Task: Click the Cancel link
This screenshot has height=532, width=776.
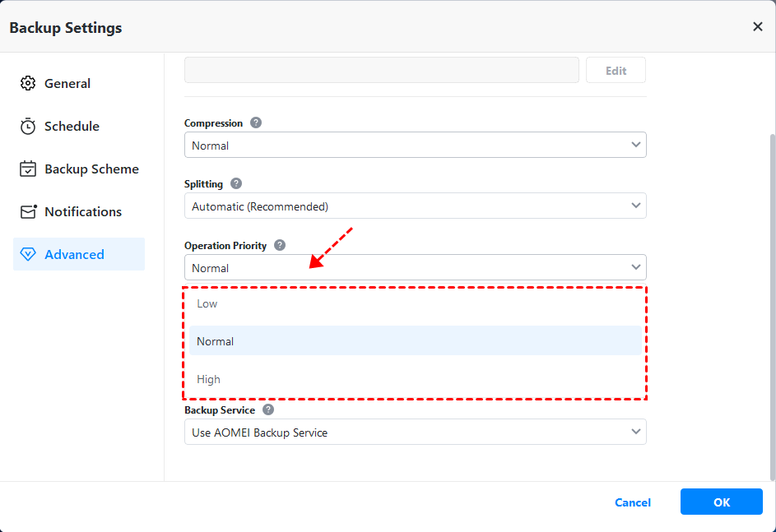Action: point(632,502)
